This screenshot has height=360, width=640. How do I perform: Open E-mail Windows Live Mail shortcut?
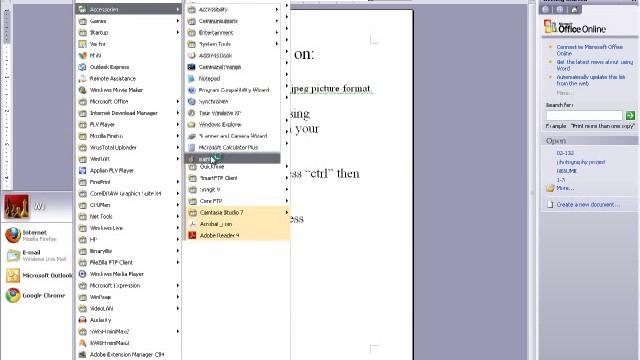pos(37,256)
